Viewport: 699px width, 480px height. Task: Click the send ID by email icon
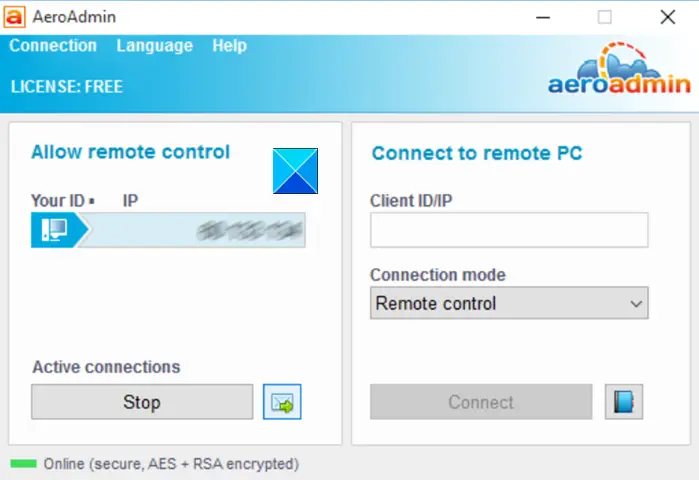[282, 402]
